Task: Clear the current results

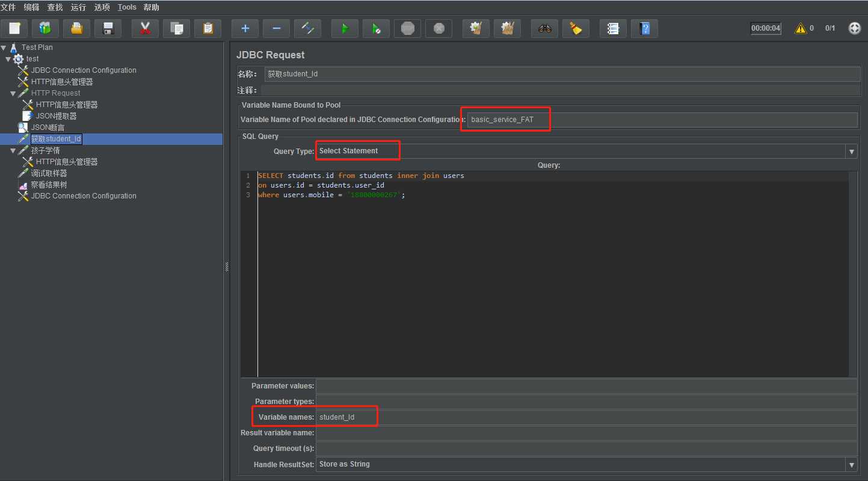Action: coord(476,28)
